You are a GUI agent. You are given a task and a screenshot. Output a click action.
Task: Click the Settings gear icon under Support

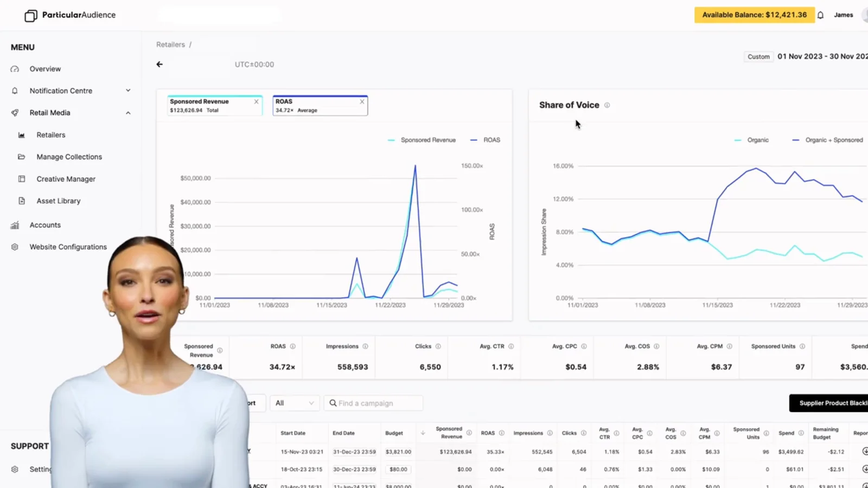[15, 469]
